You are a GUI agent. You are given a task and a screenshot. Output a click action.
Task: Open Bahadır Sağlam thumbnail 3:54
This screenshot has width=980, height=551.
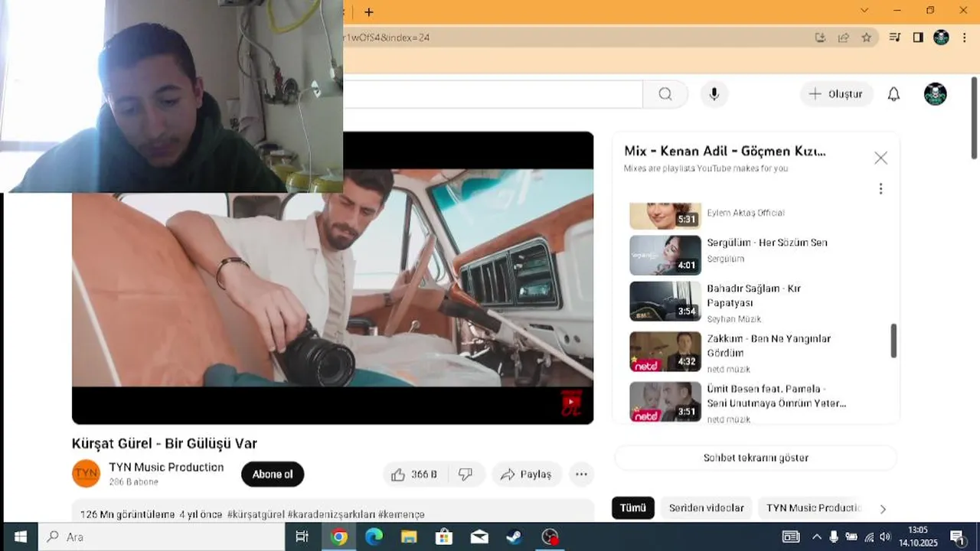tap(665, 302)
